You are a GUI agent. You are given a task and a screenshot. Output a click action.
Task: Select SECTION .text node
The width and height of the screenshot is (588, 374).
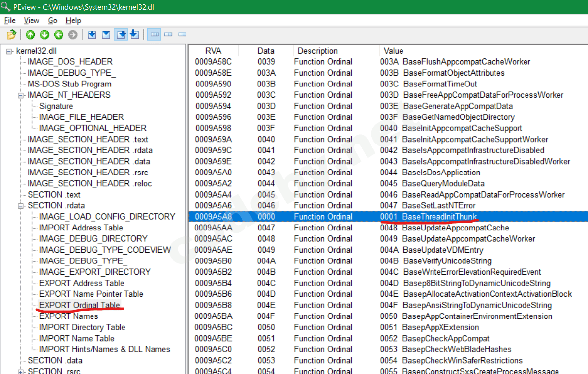tap(54, 195)
